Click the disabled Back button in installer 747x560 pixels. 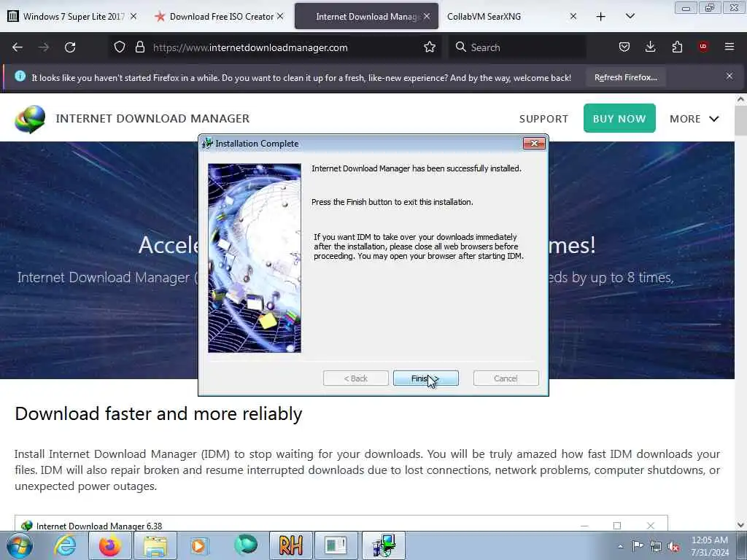click(356, 378)
